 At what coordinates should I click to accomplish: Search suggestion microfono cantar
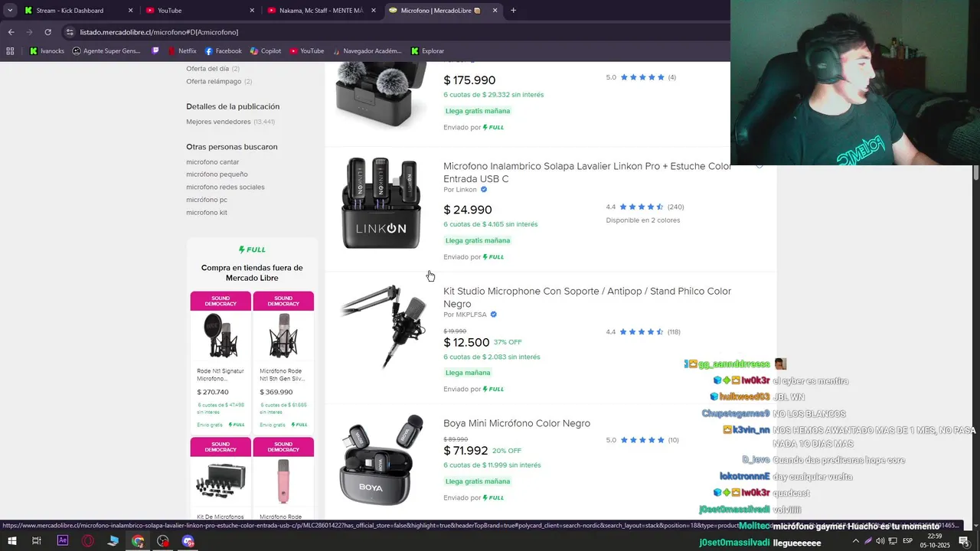pyautogui.click(x=213, y=162)
